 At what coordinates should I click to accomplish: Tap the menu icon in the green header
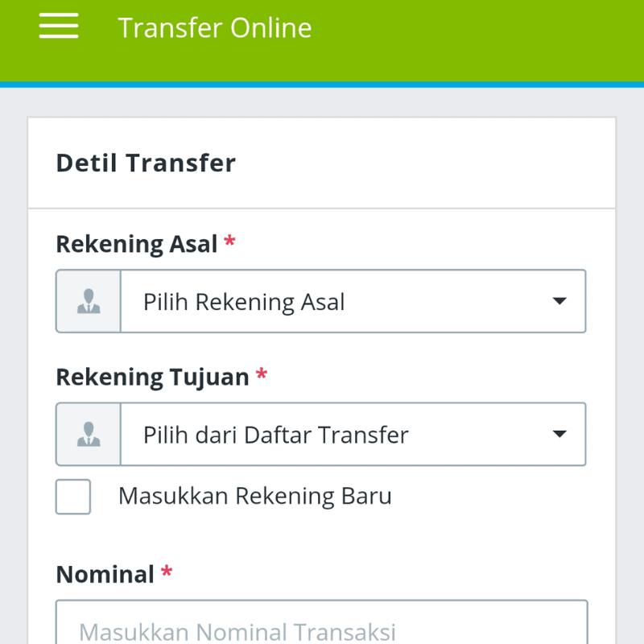point(57,26)
